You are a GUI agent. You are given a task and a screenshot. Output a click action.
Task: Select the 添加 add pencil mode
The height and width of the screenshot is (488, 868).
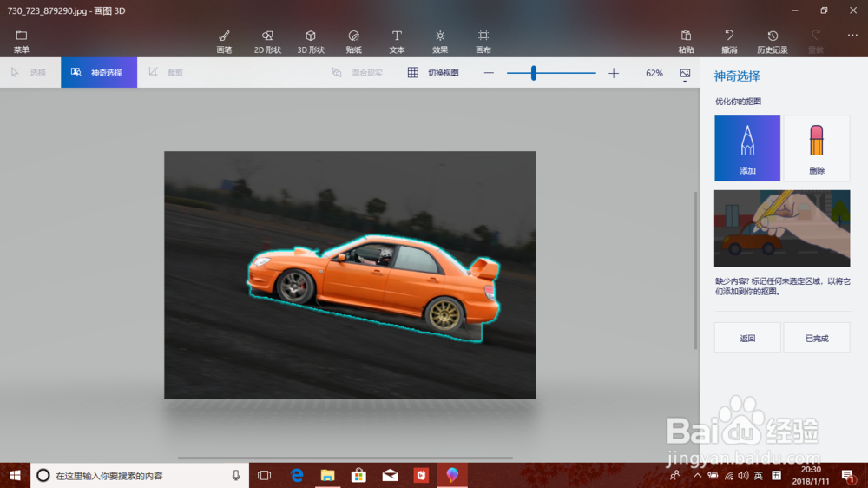[x=747, y=148]
